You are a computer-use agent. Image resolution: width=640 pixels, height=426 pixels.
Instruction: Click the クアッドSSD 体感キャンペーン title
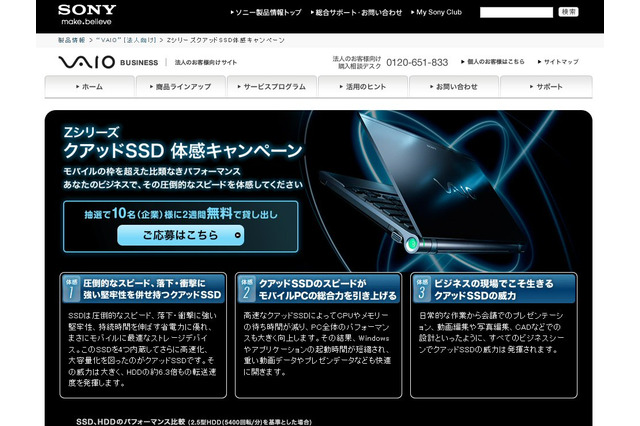pyautogui.click(x=183, y=151)
